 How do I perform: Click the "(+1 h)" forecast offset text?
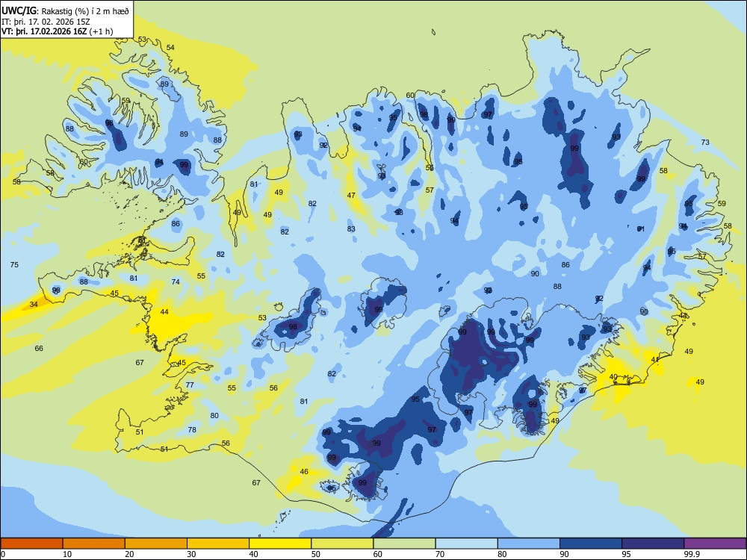click(101, 31)
